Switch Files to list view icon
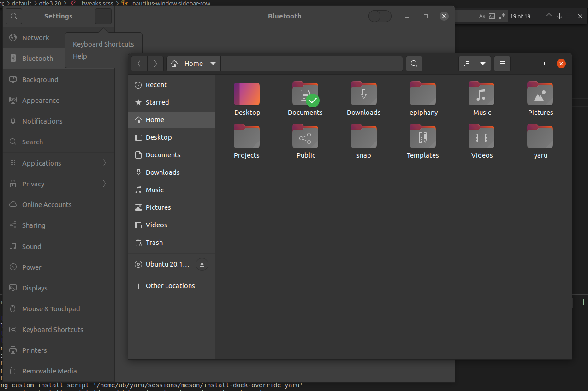Screen dimensions: 588x391 click(467, 64)
